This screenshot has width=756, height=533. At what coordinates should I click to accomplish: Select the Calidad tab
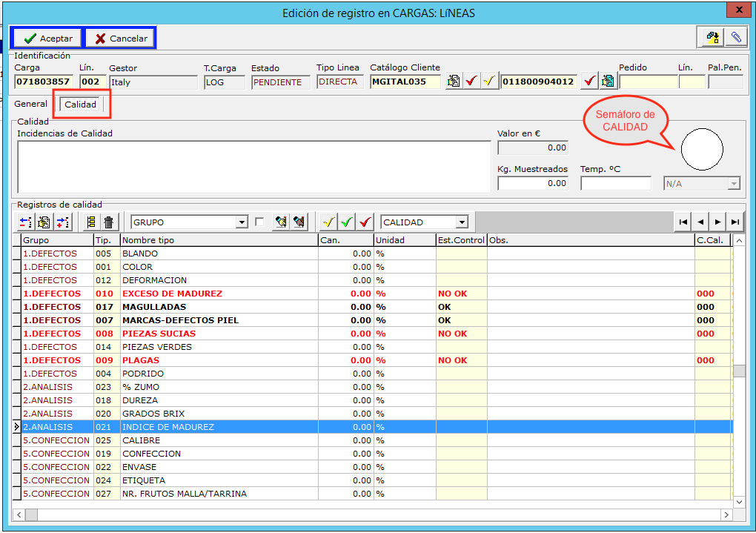80,105
